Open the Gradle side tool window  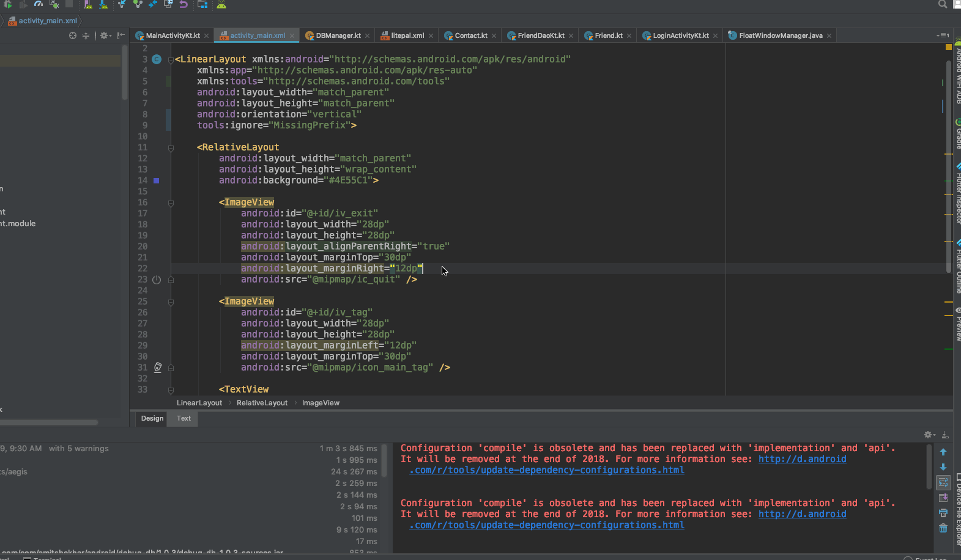[958, 134]
